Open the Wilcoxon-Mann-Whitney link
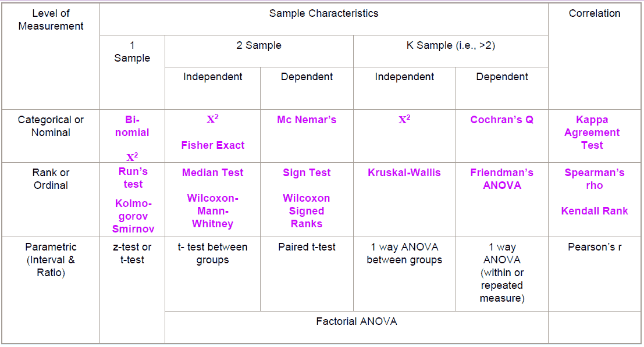 212,211
